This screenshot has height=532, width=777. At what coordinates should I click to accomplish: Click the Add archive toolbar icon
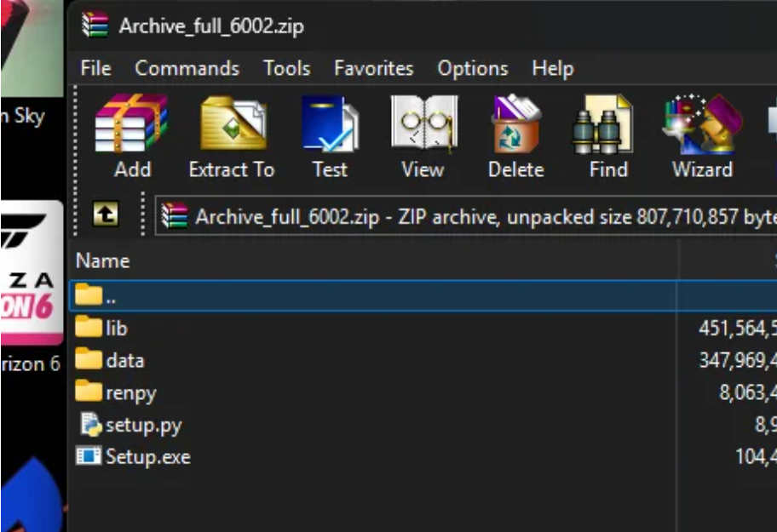[132, 136]
